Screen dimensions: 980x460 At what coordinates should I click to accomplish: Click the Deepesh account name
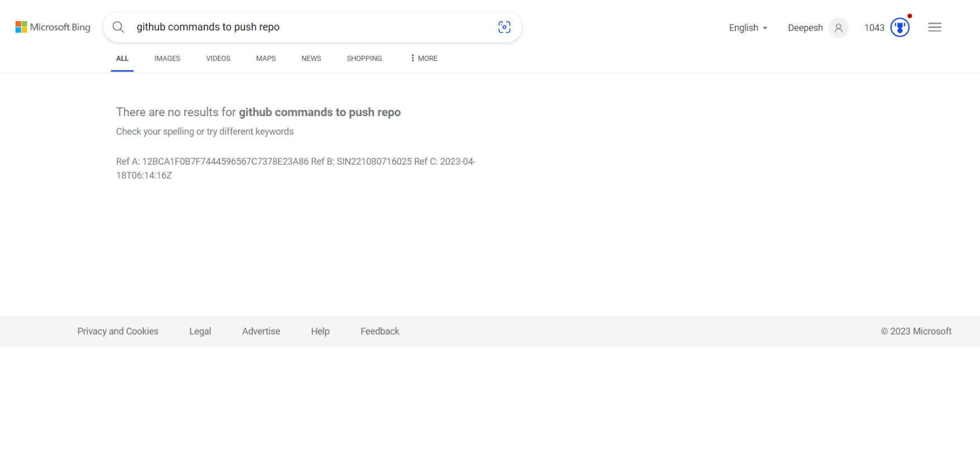[x=805, y=27]
